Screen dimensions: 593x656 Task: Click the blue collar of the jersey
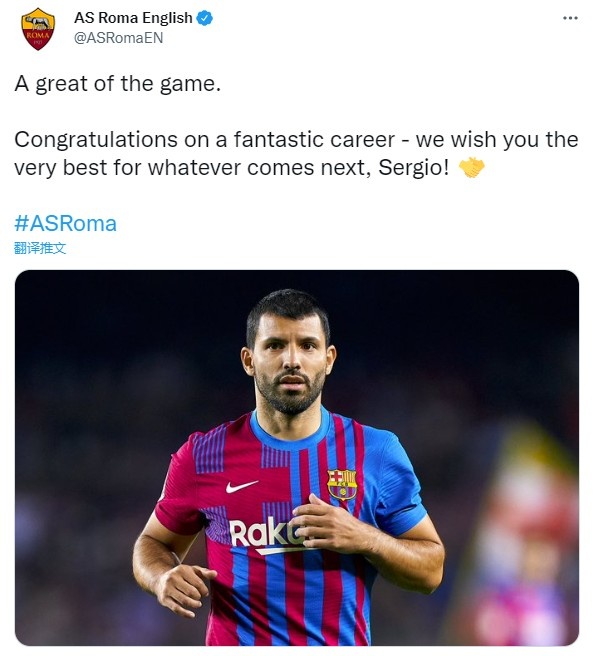coord(290,431)
